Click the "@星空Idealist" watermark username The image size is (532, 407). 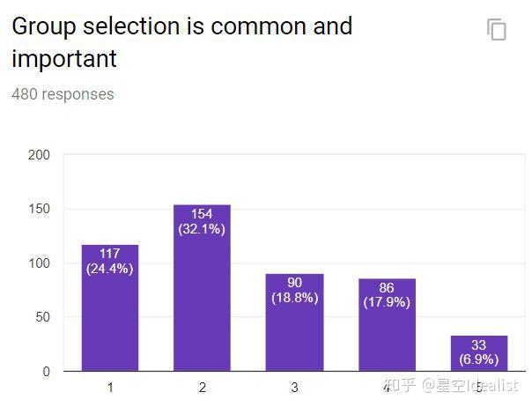(469, 386)
